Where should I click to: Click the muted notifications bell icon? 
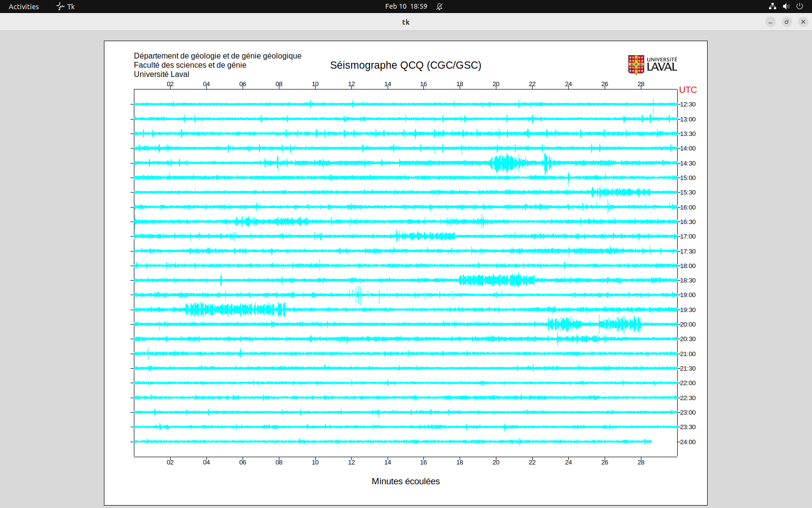click(x=439, y=6)
